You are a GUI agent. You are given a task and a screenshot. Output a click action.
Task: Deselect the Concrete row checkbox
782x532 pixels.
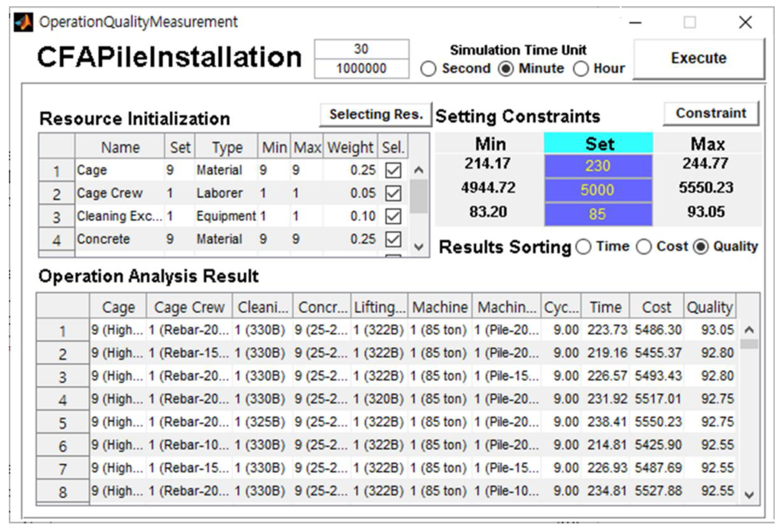[393, 240]
